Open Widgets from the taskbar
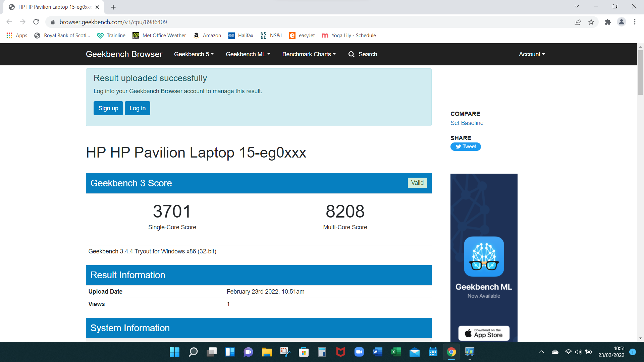 [x=230, y=352]
